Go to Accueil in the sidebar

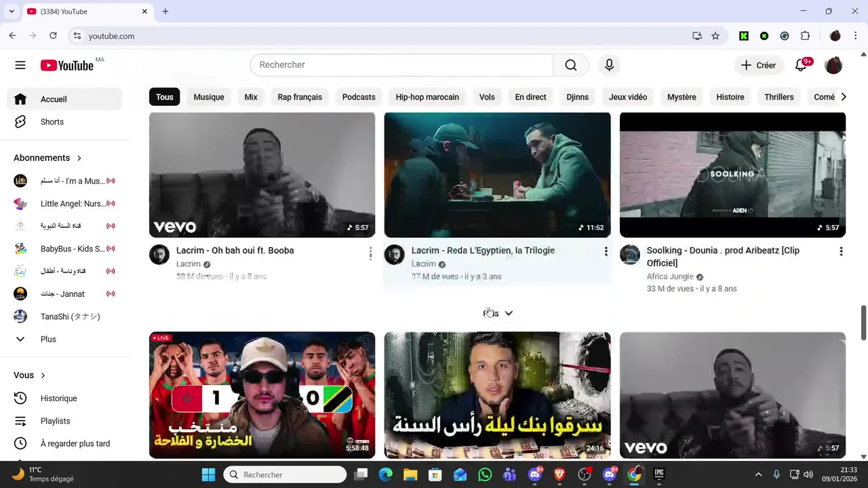pos(64,99)
